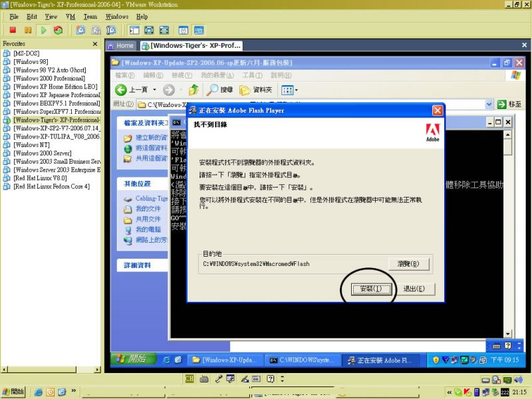
Task: Click 建立新的資料夾 task link
Action: click(x=151, y=138)
